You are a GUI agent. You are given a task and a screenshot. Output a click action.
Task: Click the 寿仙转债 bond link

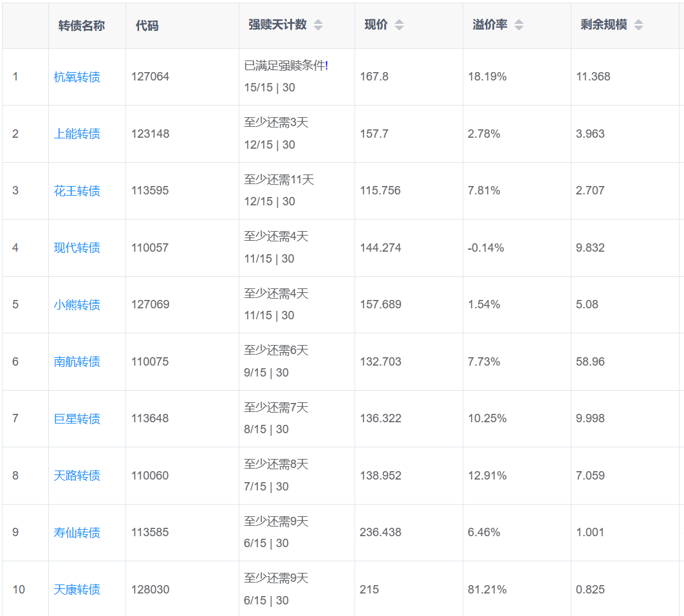point(77,532)
